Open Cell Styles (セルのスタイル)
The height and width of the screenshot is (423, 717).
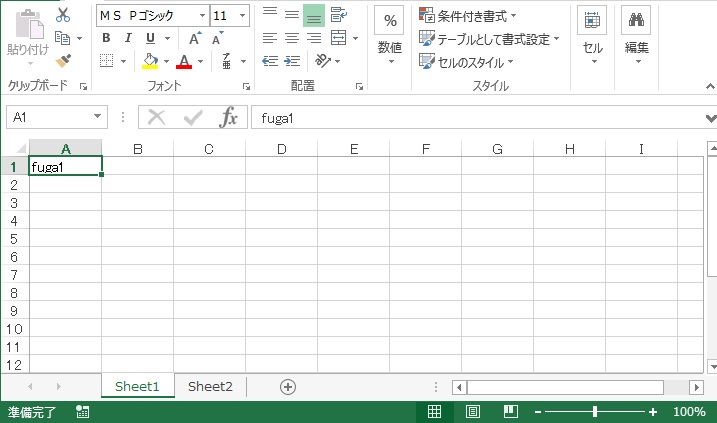click(x=466, y=62)
